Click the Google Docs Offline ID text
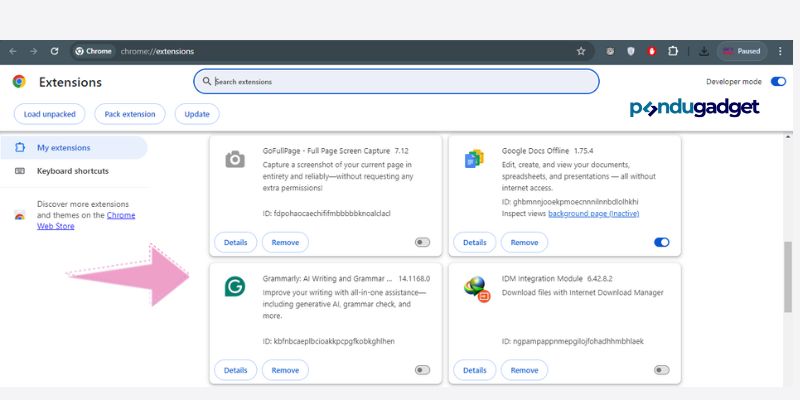 570,202
